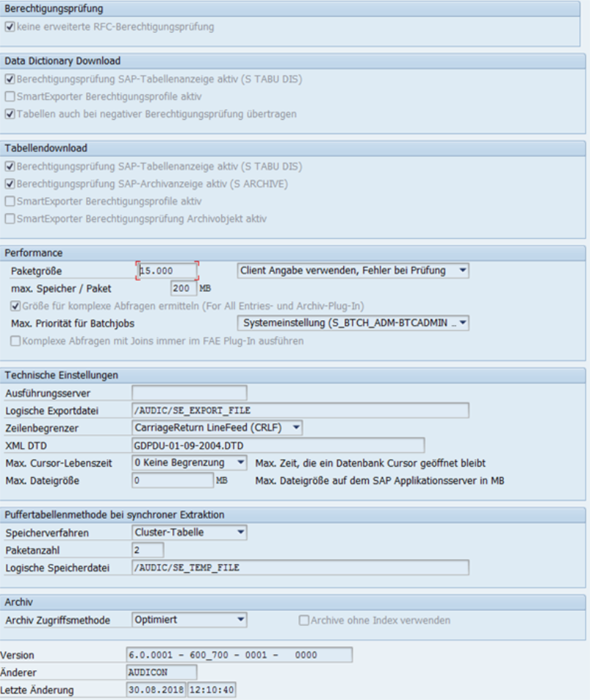Expand Max. Priorität für Batchjobs dropdown
The height and width of the screenshot is (700, 590).
[353, 323]
